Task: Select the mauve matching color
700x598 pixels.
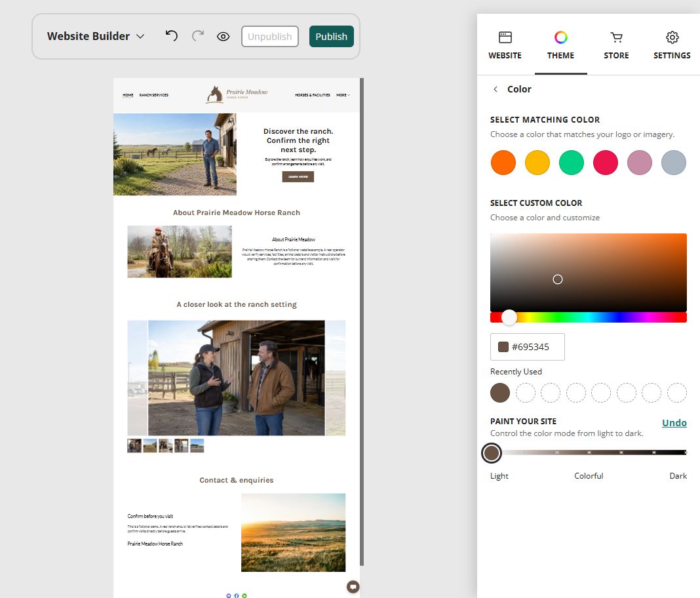Action: (639, 163)
